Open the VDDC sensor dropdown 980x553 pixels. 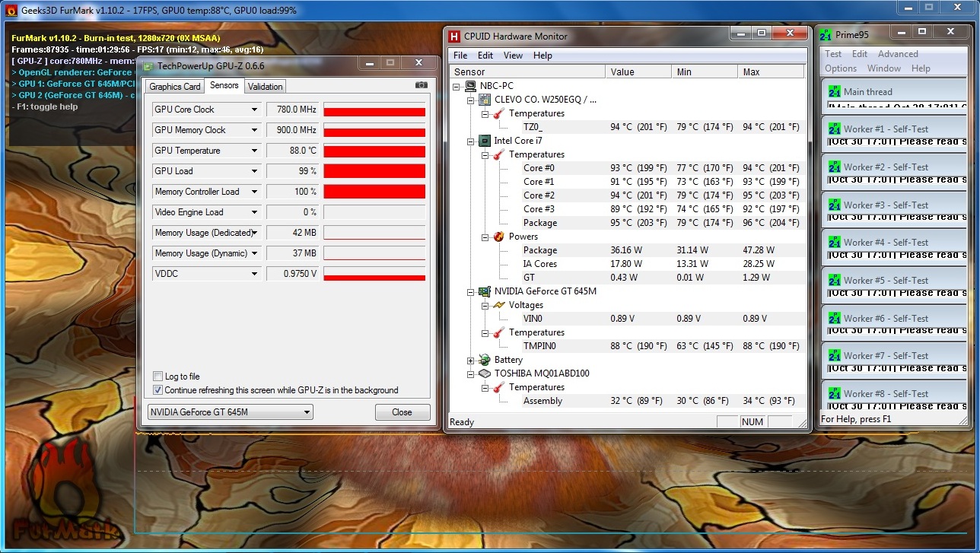(254, 274)
